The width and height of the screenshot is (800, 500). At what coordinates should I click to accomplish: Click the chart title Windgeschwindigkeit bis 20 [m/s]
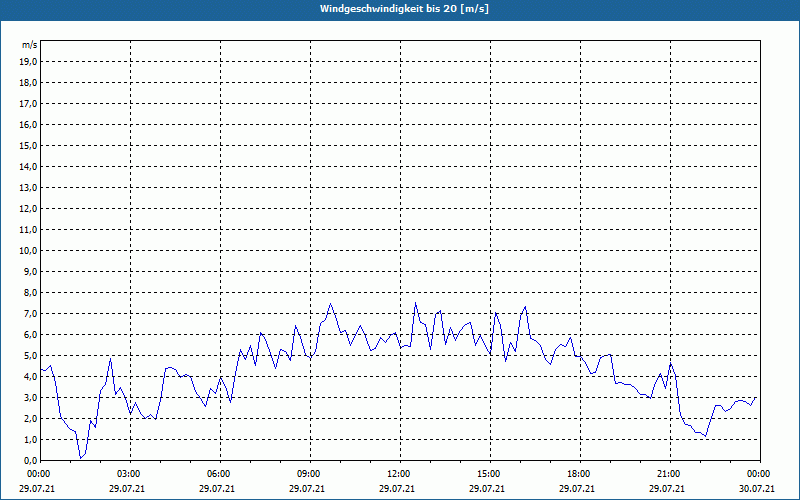(404, 9)
